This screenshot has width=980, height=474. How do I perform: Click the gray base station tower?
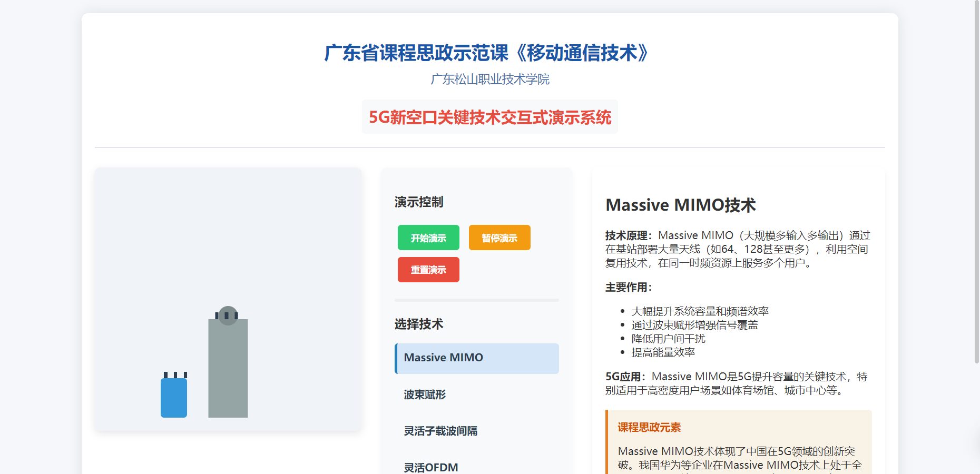coord(228,369)
